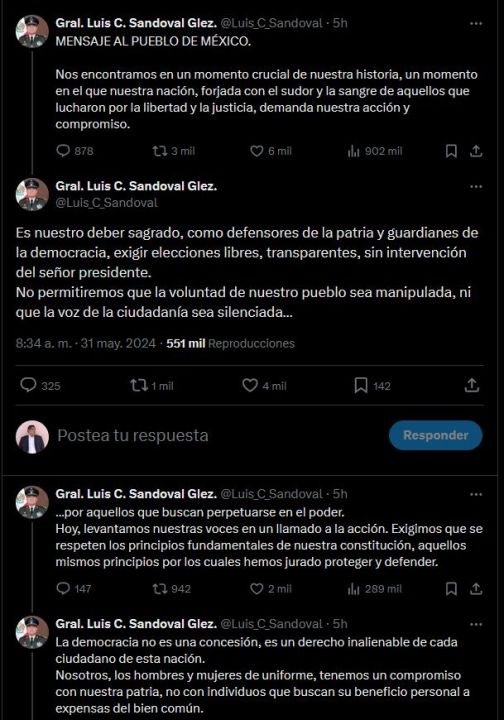Open the @Luis_C_Sandoval handle under main tweet
Image resolution: width=504 pixels, height=720 pixels.
[x=106, y=202]
